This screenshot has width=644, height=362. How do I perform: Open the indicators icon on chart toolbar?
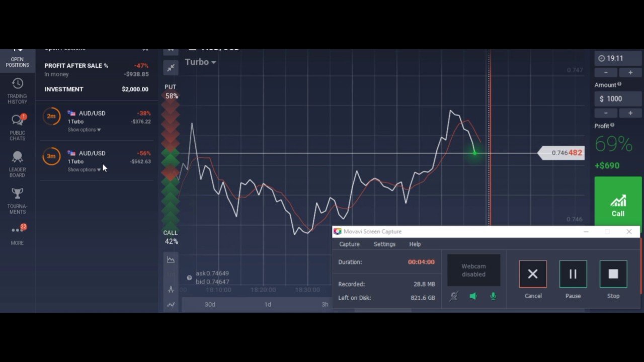pyautogui.click(x=171, y=289)
